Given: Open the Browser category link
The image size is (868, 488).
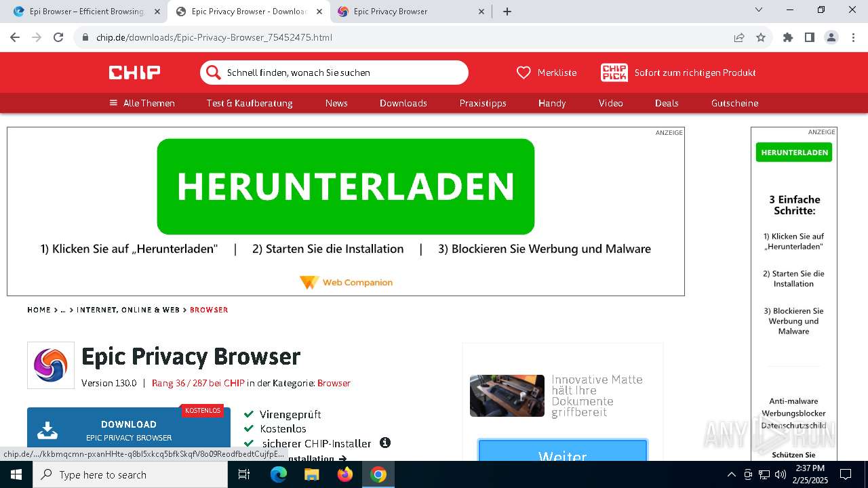Looking at the screenshot, I should 334,383.
